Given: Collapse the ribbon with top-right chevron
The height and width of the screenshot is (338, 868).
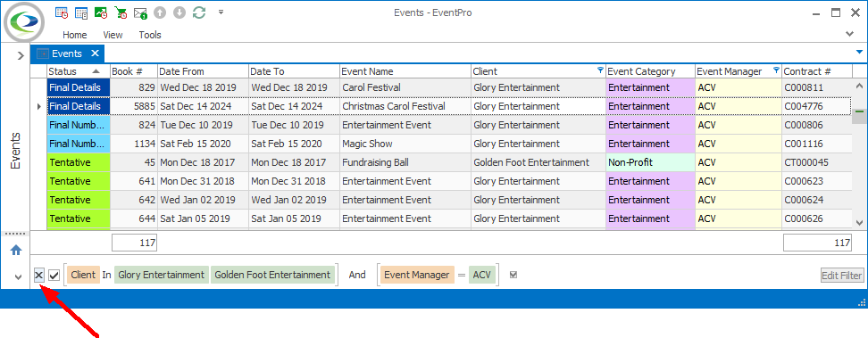Looking at the screenshot, I should tap(850, 34).
